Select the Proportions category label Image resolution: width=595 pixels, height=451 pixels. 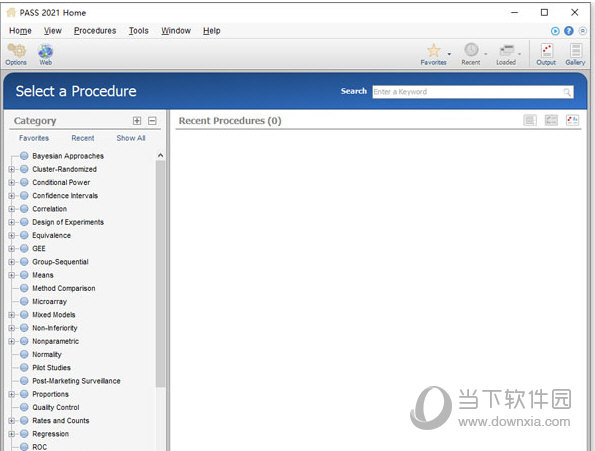point(50,394)
